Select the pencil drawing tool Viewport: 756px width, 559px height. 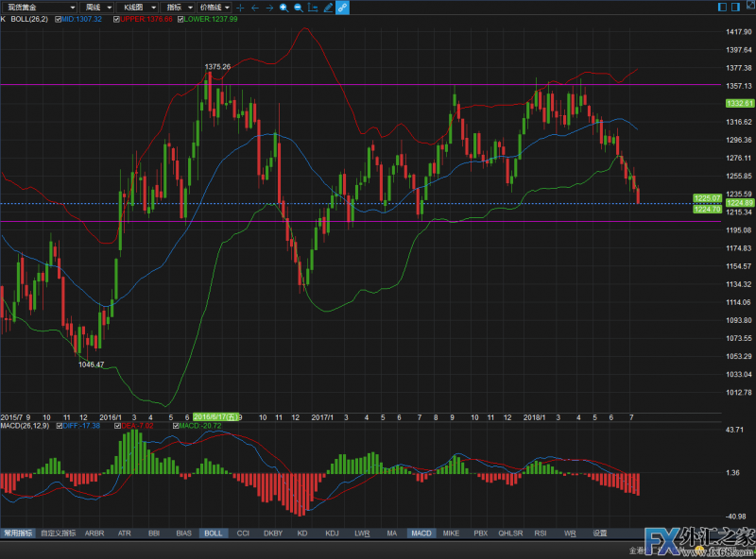coord(327,7)
